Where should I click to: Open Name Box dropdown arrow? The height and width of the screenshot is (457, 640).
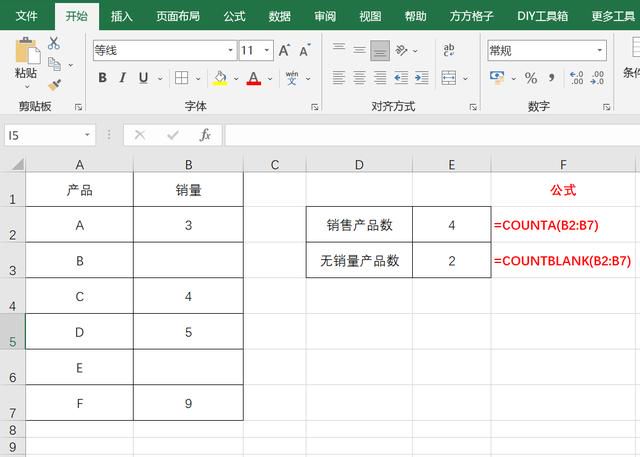pos(87,135)
